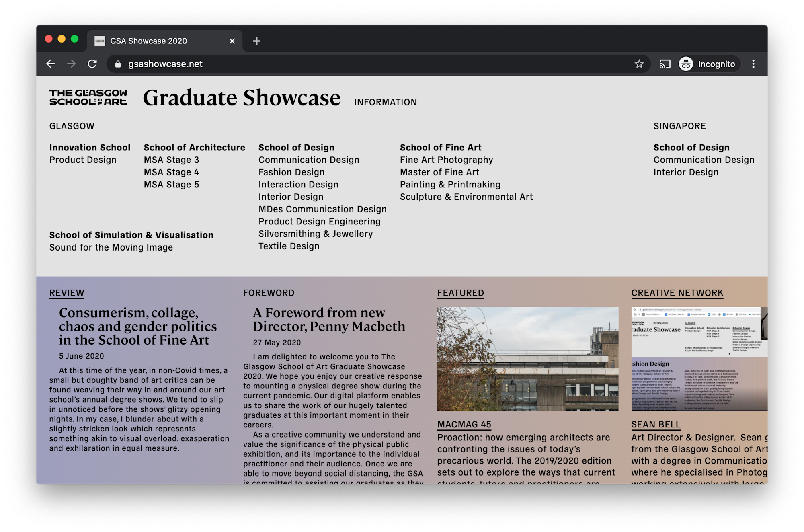The image size is (804, 532).
Task: Open the MacMag building photo thumbnail
Action: click(528, 359)
